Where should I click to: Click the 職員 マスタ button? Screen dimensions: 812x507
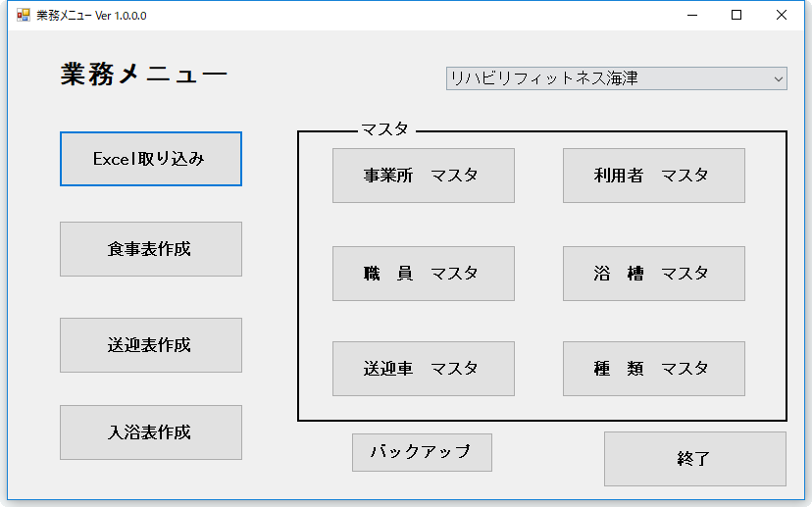pyautogui.click(x=423, y=274)
